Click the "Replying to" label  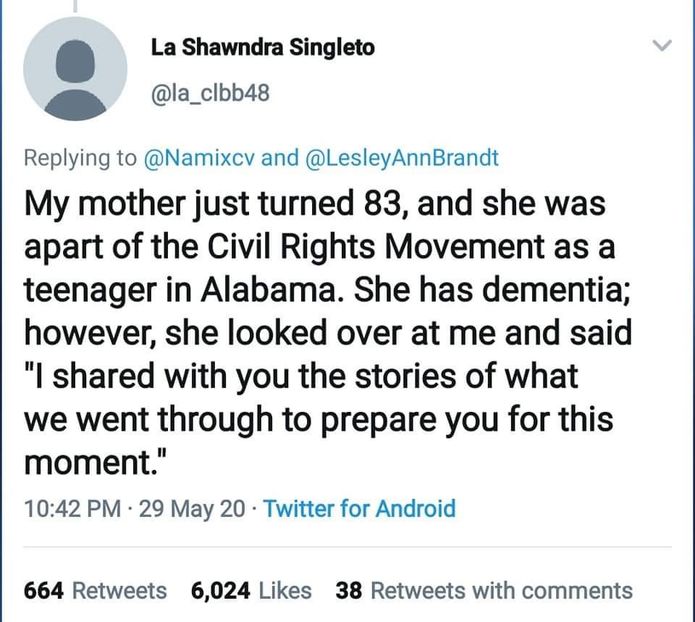click(x=81, y=157)
